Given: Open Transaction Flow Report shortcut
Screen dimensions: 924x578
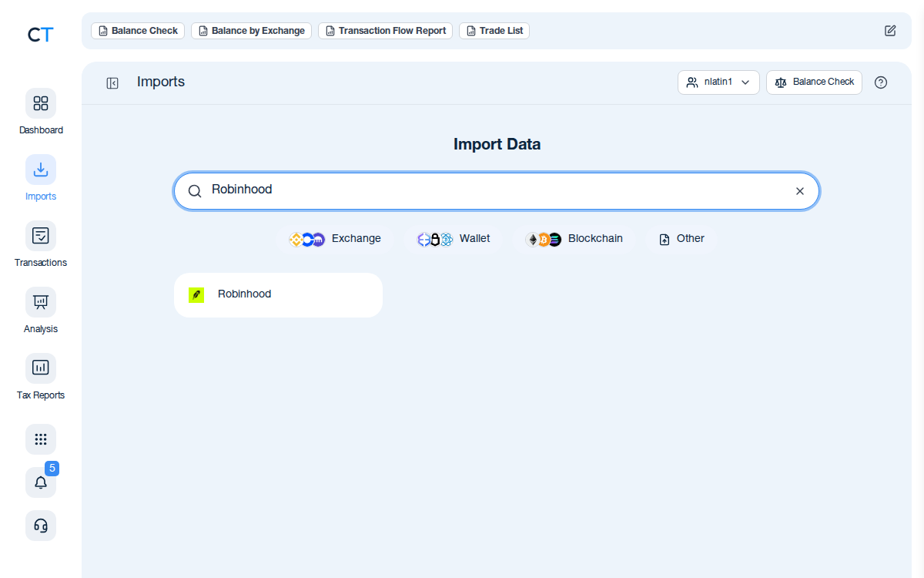Looking at the screenshot, I should (385, 31).
